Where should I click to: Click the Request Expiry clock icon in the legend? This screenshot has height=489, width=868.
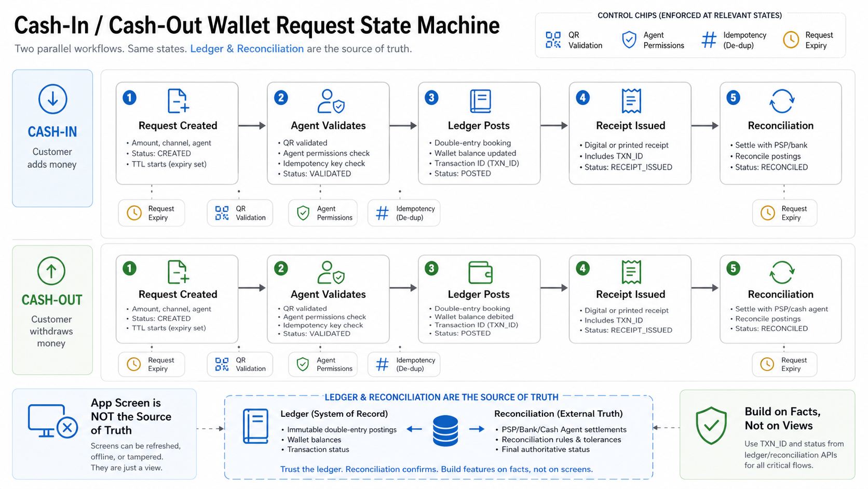coord(791,40)
